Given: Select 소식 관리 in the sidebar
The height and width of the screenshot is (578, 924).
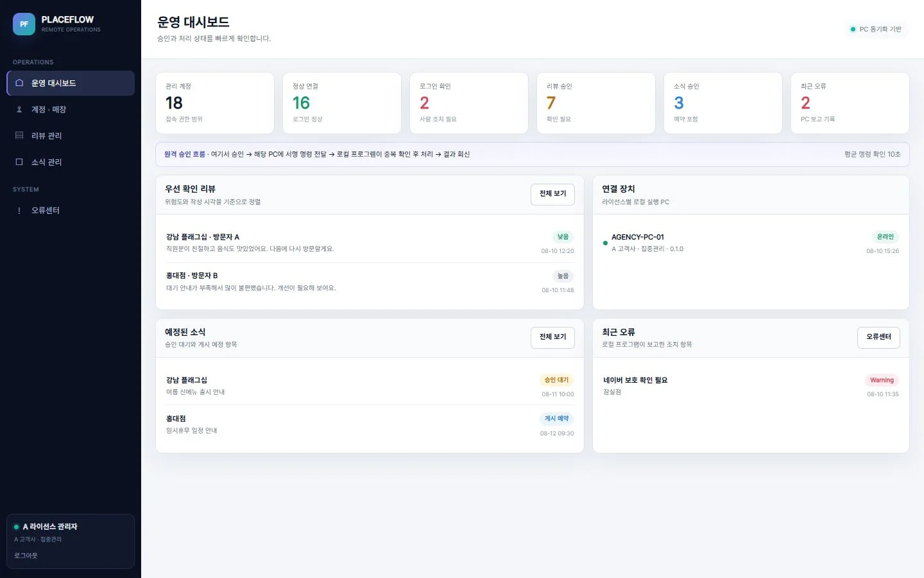Looking at the screenshot, I should [71, 162].
